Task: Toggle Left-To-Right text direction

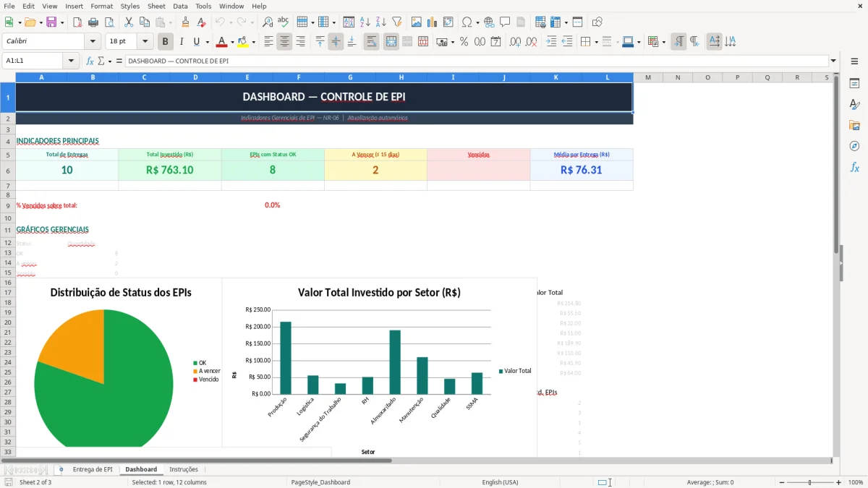Action: tap(678, 42)
